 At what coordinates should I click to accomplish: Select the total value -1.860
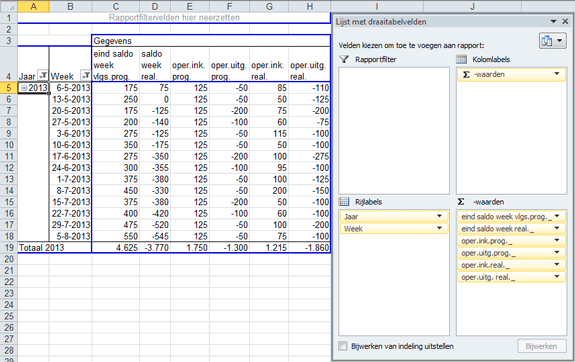[x=310, y=248]
